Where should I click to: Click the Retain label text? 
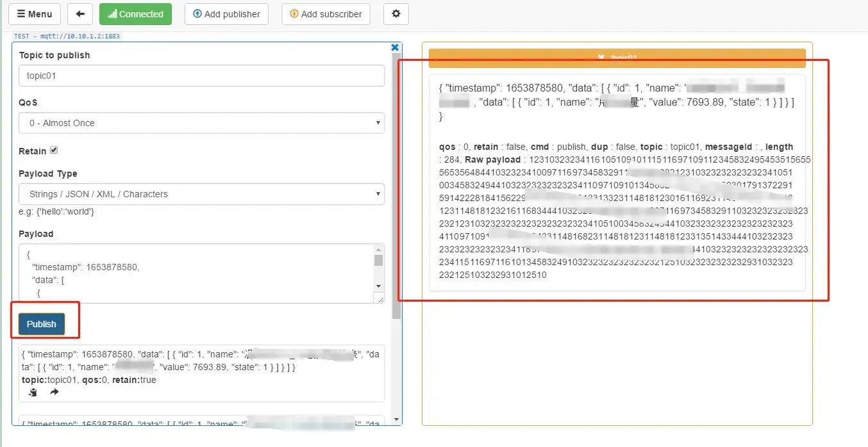[x=32, y=151]
